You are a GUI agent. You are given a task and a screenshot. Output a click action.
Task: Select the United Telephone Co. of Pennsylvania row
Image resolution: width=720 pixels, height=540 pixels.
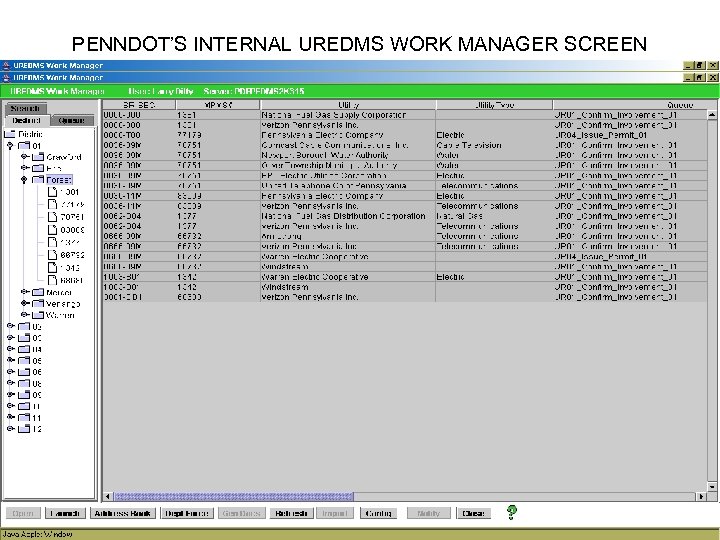(404, 186)
